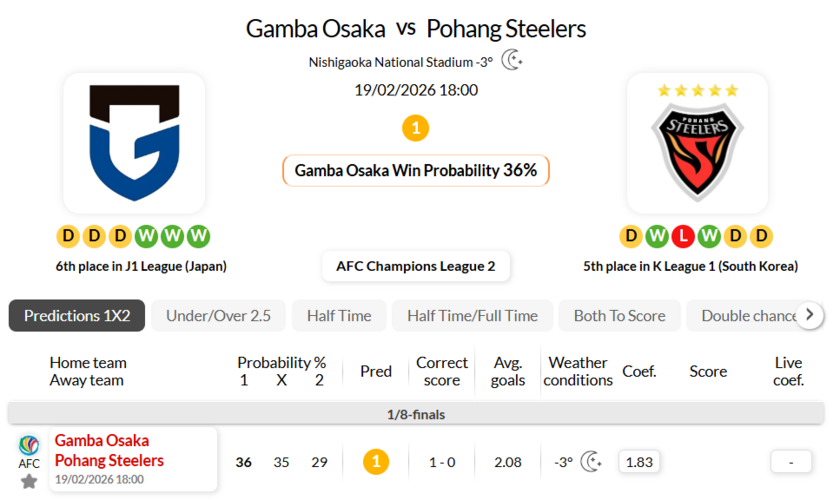This screenshot has height=500, width=840.
Task: Click the AFC competition logo in the match row
Action: coord(29,446)
